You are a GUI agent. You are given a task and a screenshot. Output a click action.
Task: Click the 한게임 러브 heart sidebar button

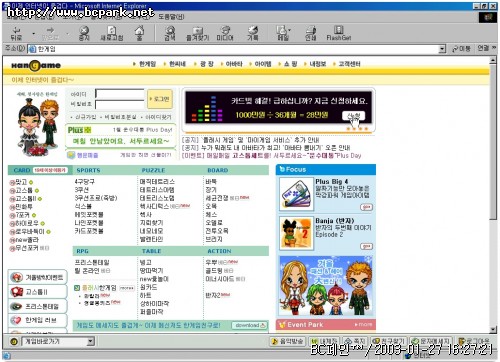38,320
